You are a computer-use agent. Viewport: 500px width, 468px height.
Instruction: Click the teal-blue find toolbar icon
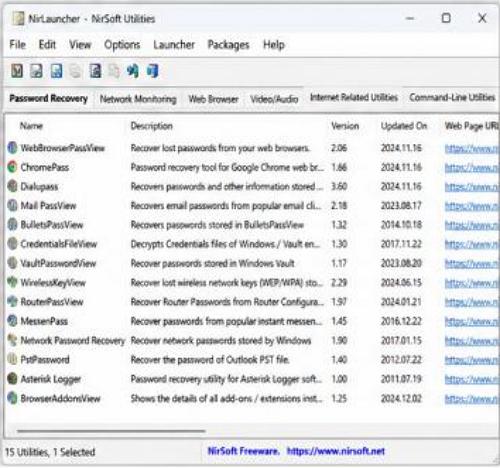click(x=133, y=71)
